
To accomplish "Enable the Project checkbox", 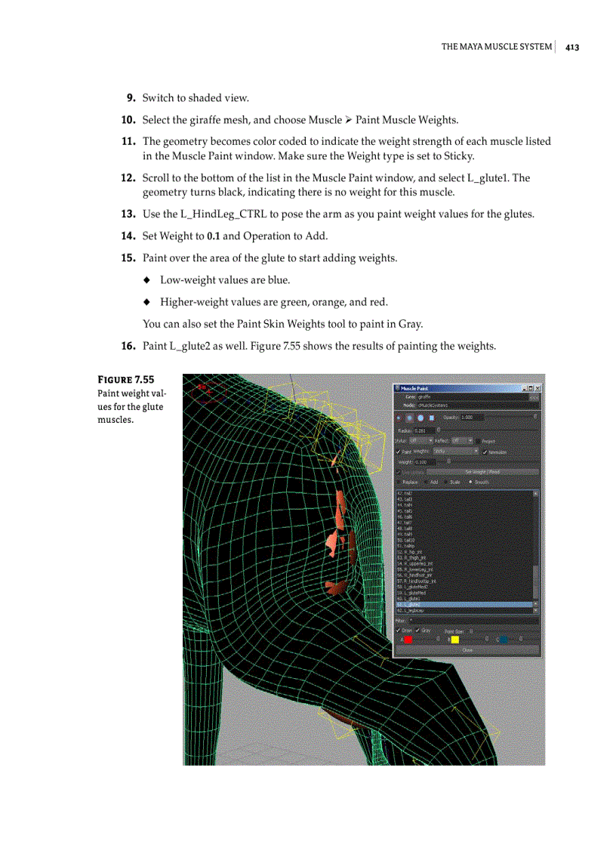I will [479, 441].
